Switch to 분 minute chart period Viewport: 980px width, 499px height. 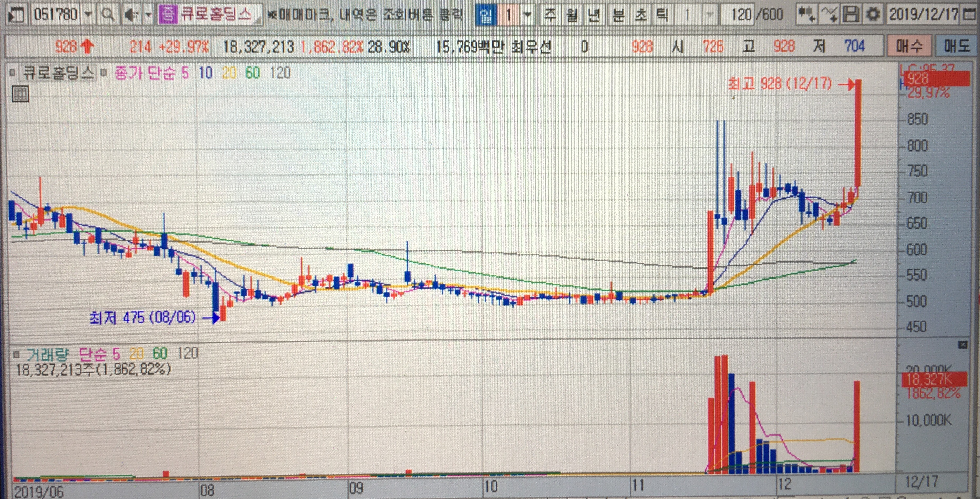619,15
